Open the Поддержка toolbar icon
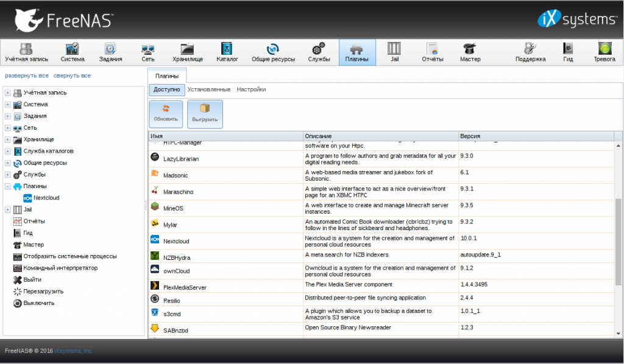 (530, 52)
